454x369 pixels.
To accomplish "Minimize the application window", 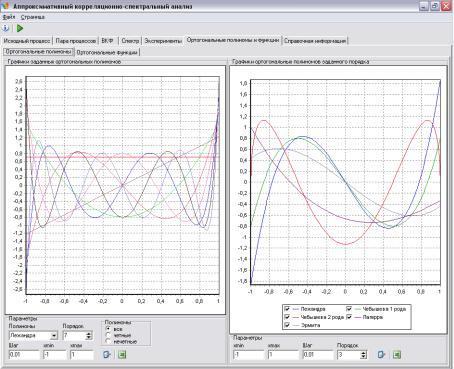I will pyautogui.click(x=424, y=6).
